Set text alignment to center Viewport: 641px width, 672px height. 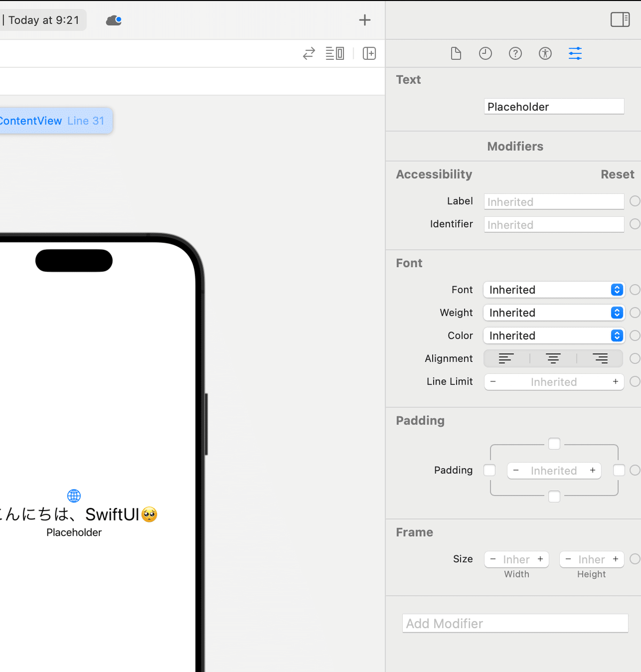pos(553,358)
